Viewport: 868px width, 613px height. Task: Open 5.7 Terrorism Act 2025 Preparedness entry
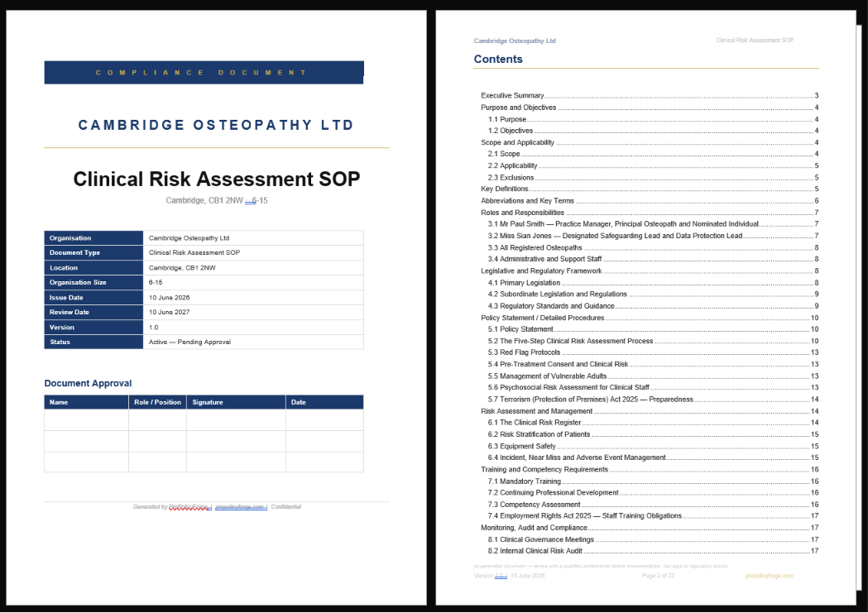point(653,400)
